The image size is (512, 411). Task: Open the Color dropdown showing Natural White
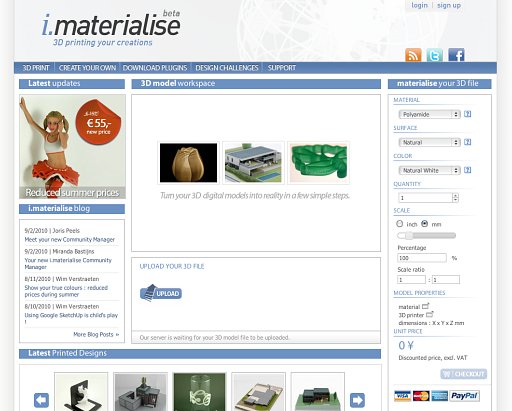(x=430, y=170)
